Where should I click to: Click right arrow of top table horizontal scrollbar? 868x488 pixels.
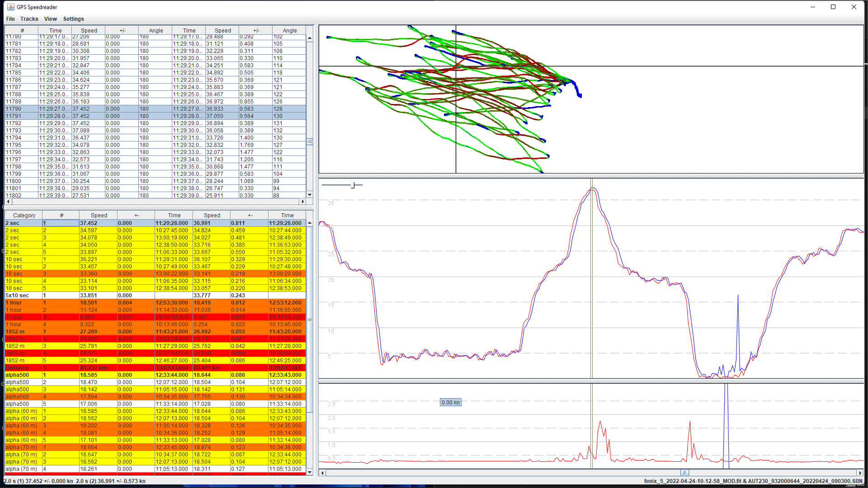coord(302,202)
